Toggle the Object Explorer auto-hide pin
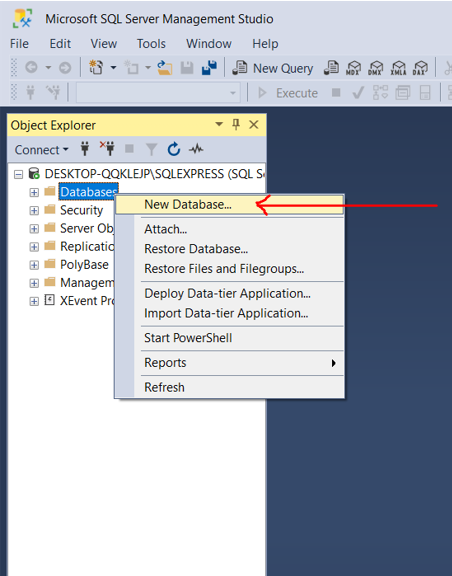The image size is (452, 576). click(x=236, y=125)
